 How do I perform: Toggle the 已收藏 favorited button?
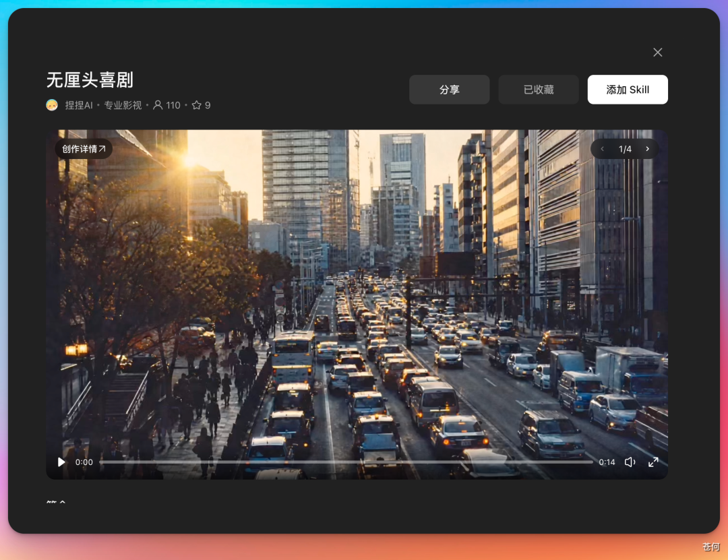pos(538,90)
